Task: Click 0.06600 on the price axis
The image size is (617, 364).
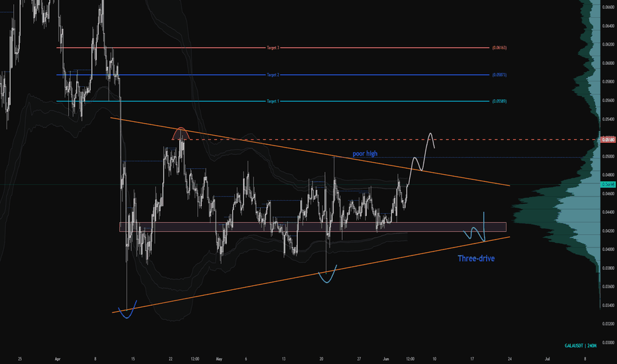Action: point(608,7)
